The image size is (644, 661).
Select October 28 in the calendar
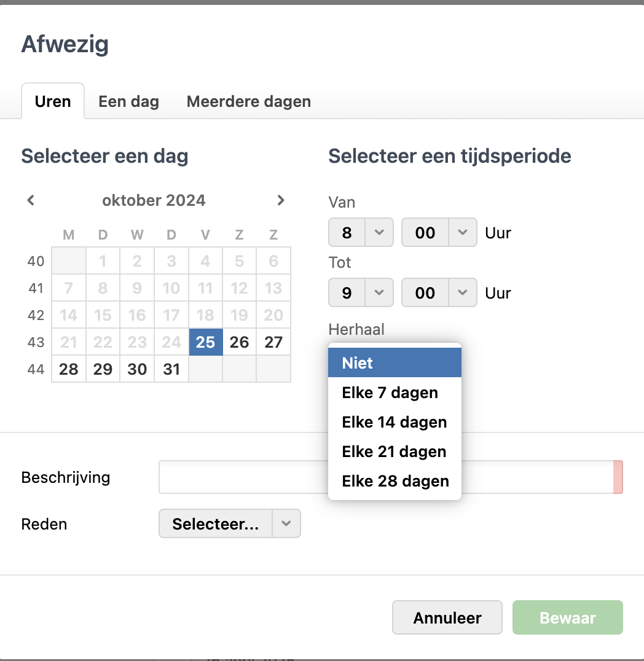coord(69,369)
